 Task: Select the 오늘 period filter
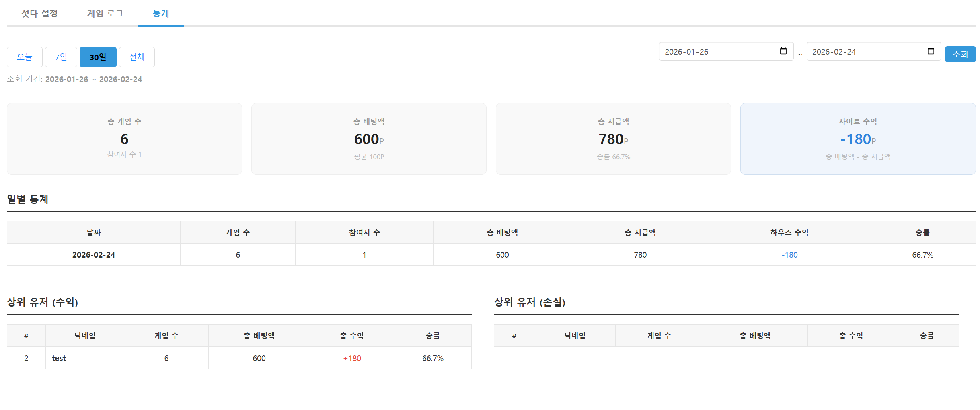tap(24, 57)
